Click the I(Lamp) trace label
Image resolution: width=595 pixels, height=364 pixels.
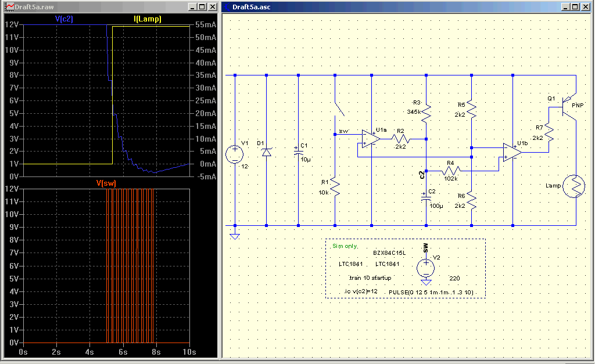pyautogui.click(x=148, y=19)
